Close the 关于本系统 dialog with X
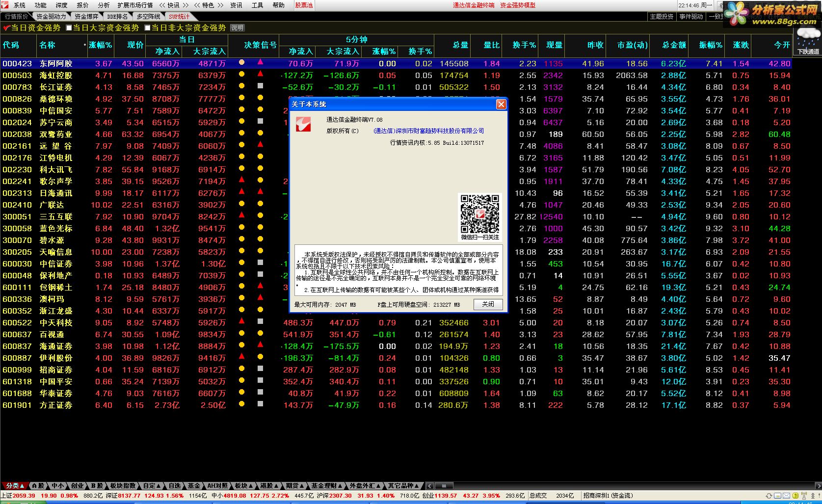Image resolution: width=822 pixels, height=504 pixels. point(501,104)
